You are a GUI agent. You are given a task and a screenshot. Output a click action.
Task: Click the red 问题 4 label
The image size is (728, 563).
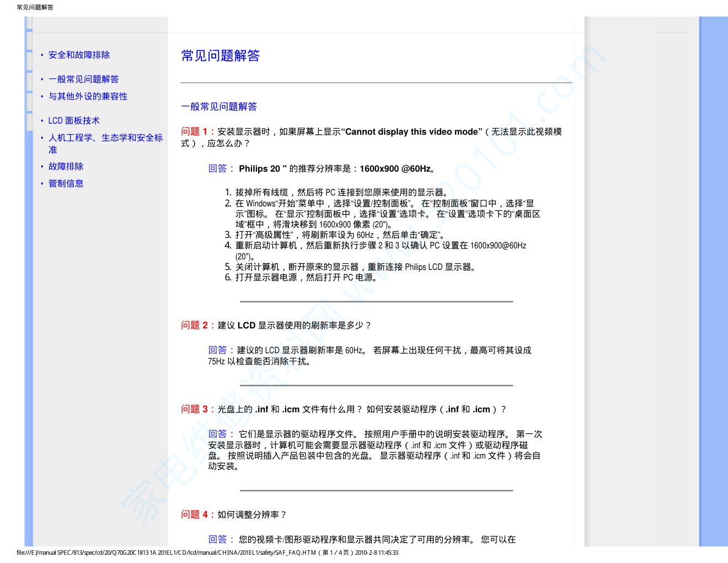click(x=195, y=515)
